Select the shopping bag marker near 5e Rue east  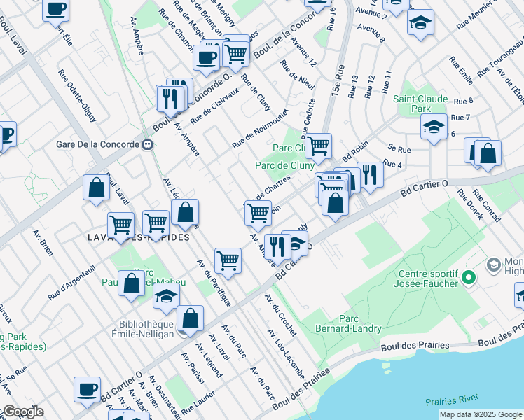[x=488, y=156]
